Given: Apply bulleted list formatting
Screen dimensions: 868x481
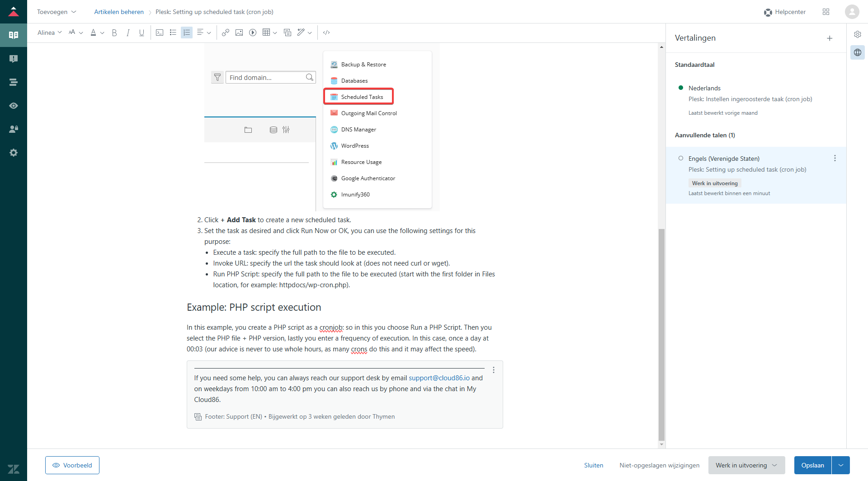Looking at the screenshot, I should tap(173, 33).
